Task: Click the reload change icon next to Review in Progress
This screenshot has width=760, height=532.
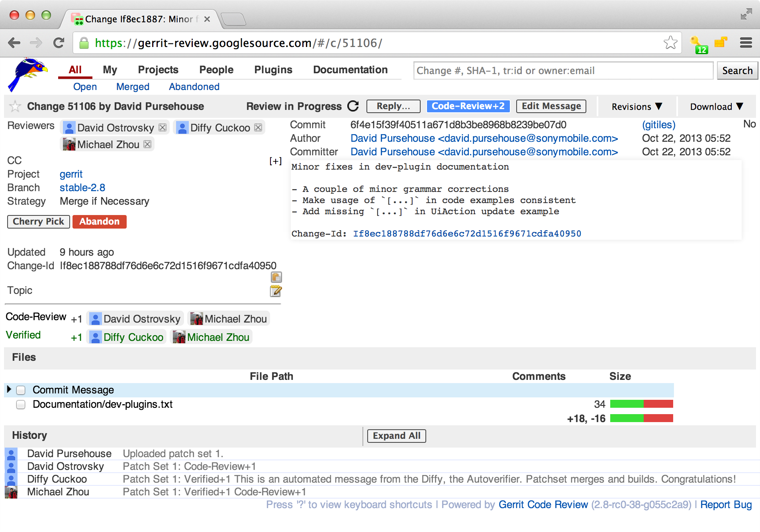Action: [353, 106]
